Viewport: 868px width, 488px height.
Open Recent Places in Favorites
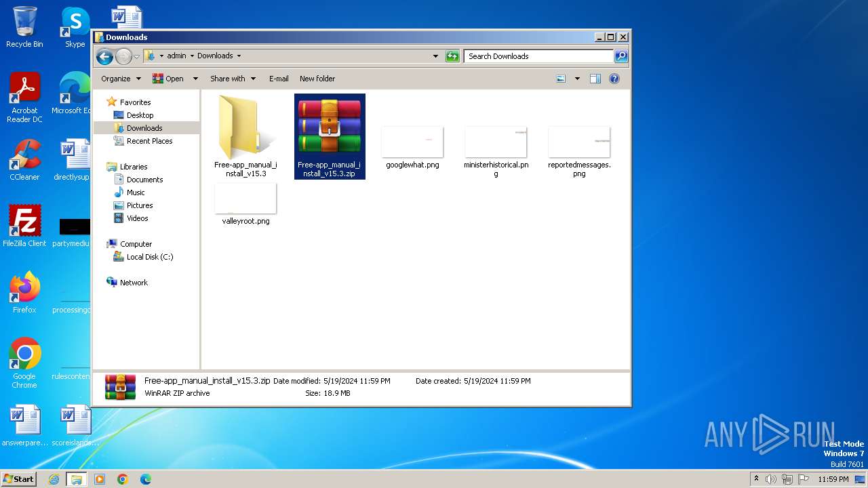pyautogui.click(x=149, y=141)
